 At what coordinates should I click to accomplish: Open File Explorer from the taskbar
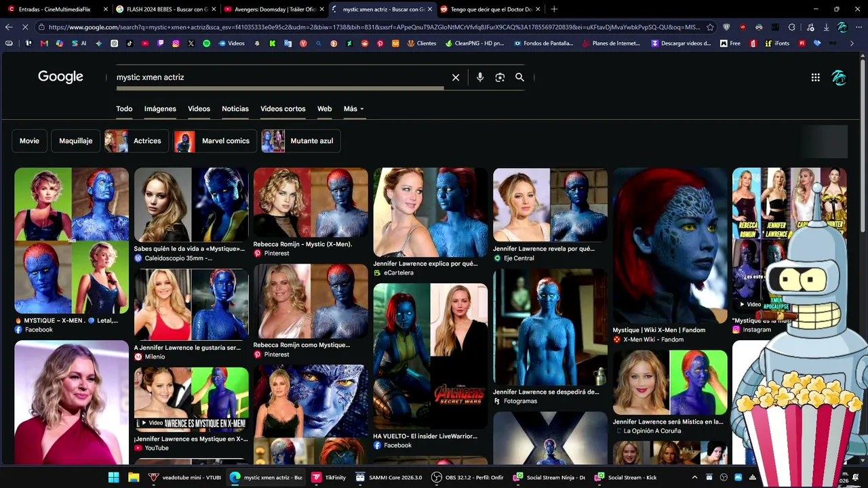pyautogui.click(x=134, y=477)
